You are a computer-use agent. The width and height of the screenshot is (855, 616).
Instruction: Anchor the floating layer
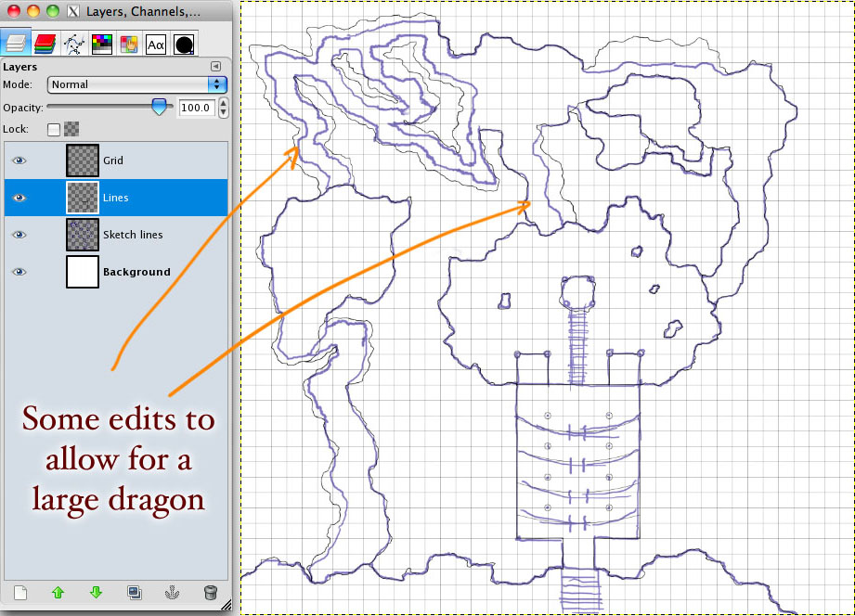pos(172,592)
